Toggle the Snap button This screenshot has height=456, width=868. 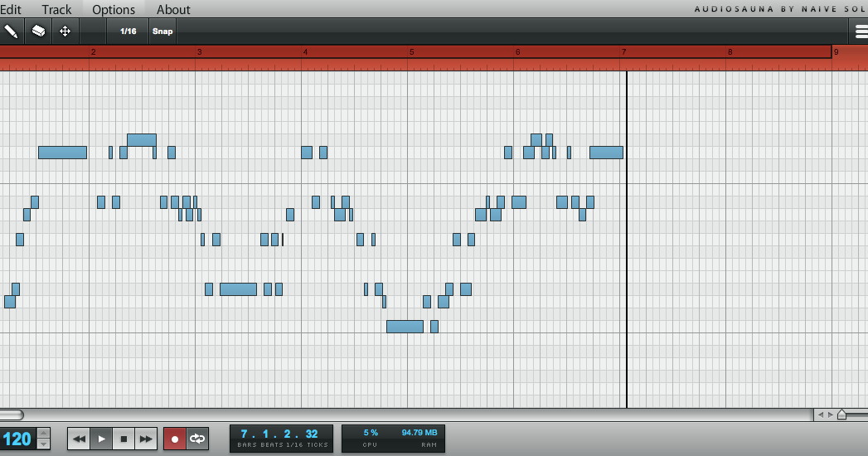pyautogui.click(x=162, y=31)
